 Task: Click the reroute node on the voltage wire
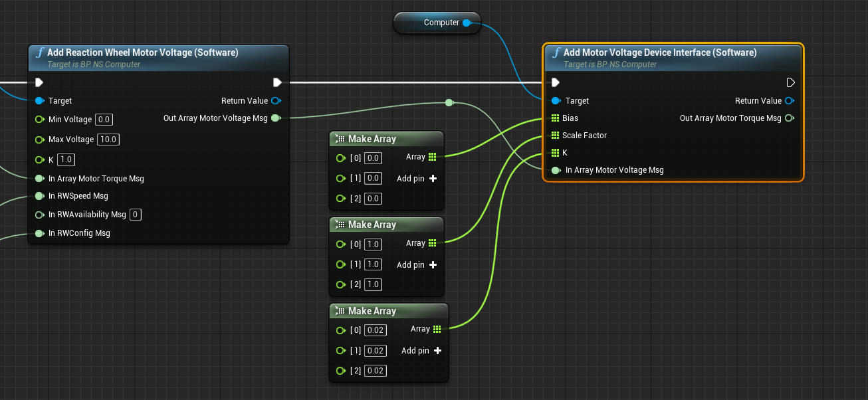pyautogui.click(x=449, y=102)
